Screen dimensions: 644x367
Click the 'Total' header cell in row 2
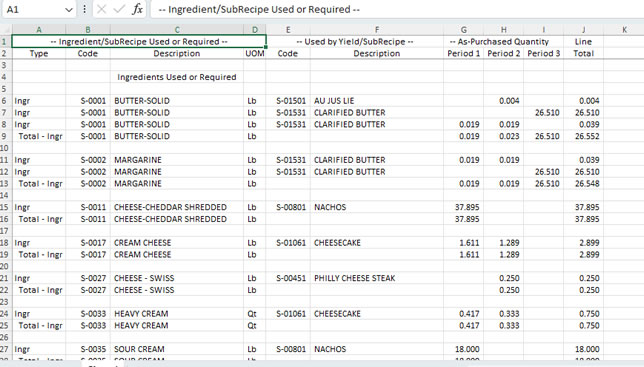(583, 53)
